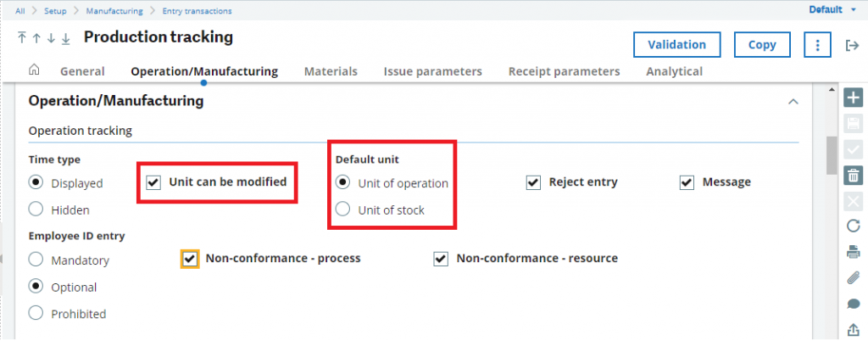Toggle Non-conformance - process checkbox
The width and height of the screenshot is (868, 341).
click(x=190, y=259)
